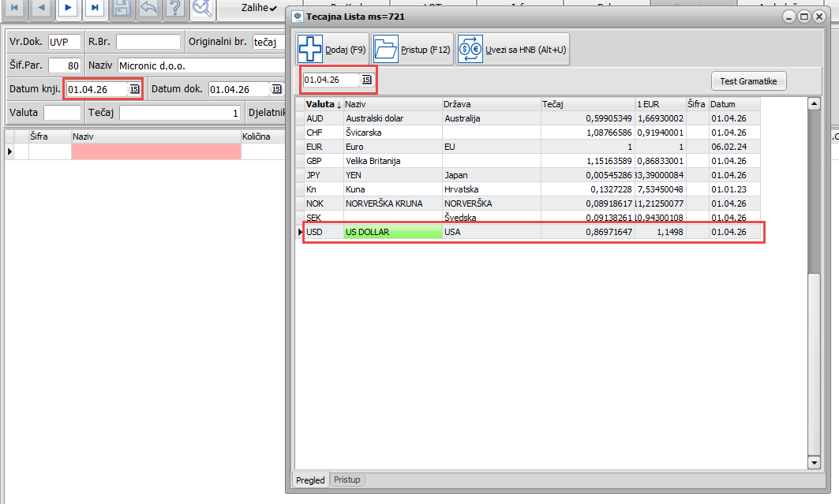This screenshot has height=504, width=839.
Task: Sort list by Valuta column header
Action: (x=323, y=104)
